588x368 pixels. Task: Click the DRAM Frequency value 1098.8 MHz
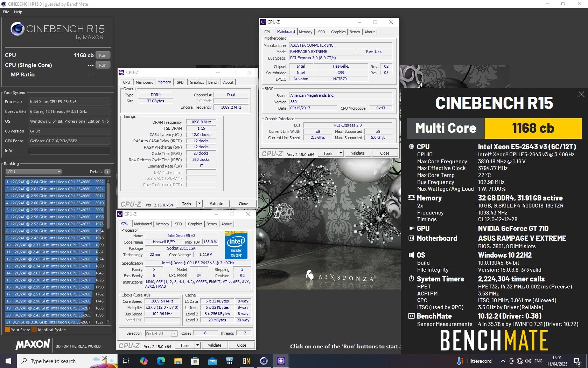pyautogui.click(x=201, y=122)
